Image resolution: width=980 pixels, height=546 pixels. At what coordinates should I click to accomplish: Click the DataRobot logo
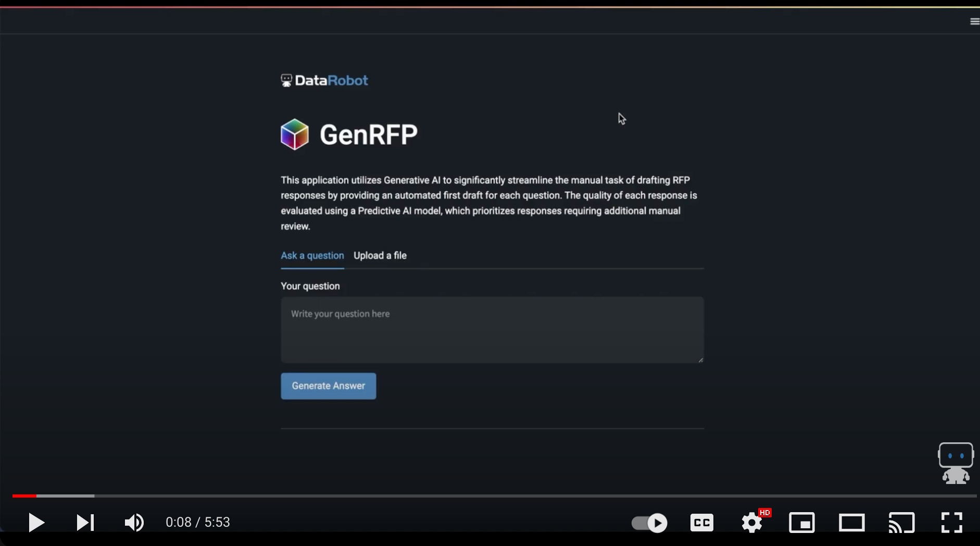coord(324,80)
